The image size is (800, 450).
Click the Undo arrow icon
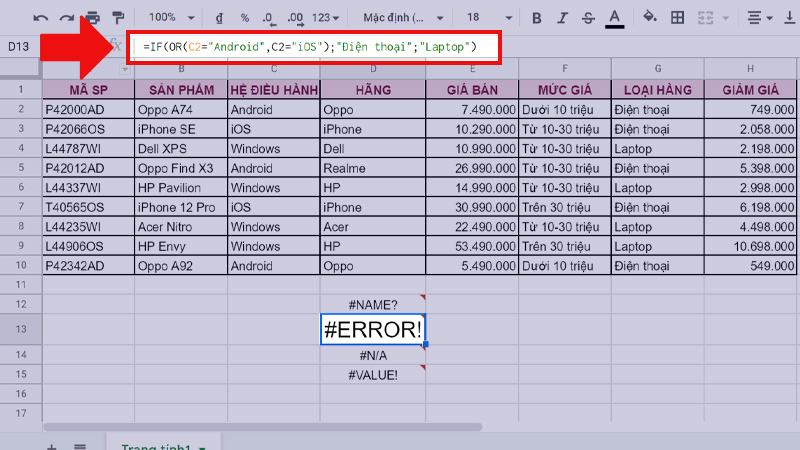click(x=41, y=18)
